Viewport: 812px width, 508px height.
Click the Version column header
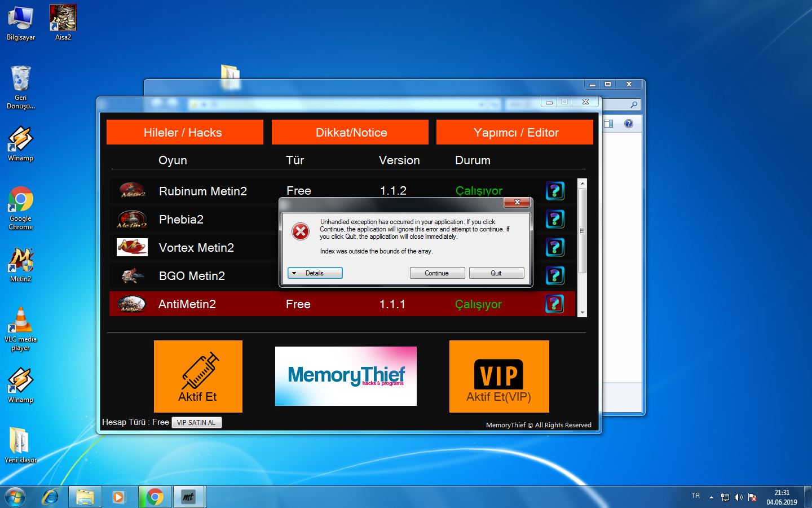pyautogui.click(x=399, y=160)
